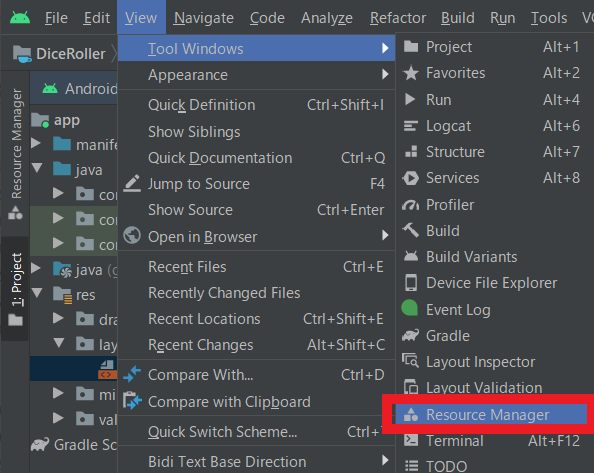Expand the manifests folder arrow
The height and width of the screenshot is (473, 594).
[x=36, y=143]
